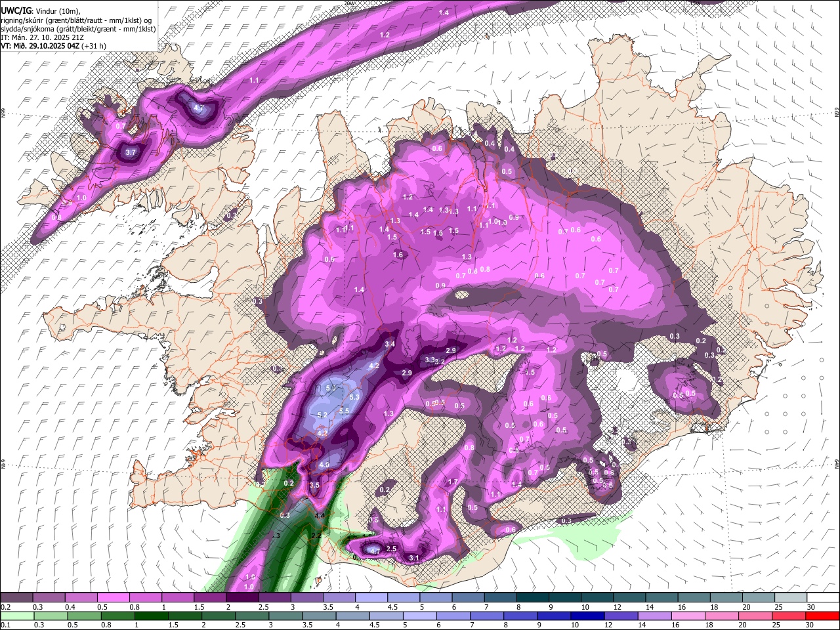Select the "5.3" snowfall value on the map

coord(354,397)
